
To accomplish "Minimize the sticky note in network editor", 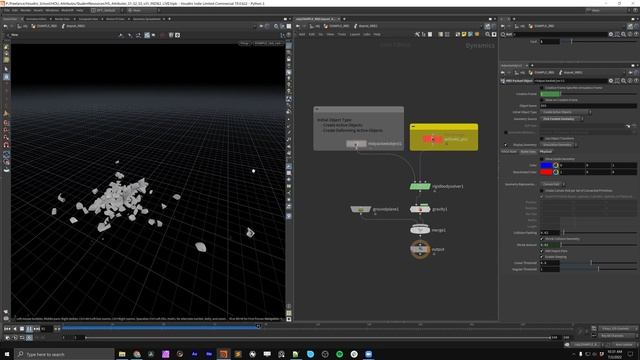I will click(317, 109).
